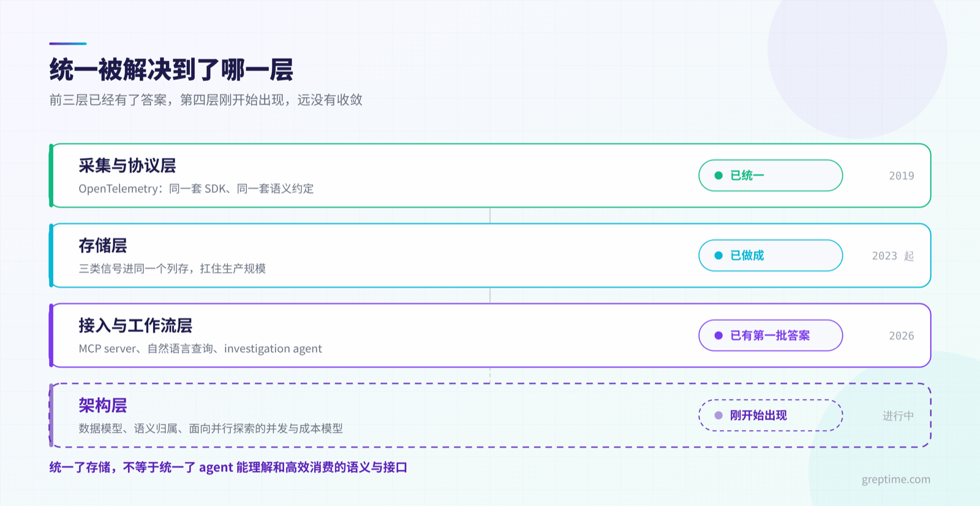Image resolution: width=980 pixels, height=506 pixels.
Task: Click the OpenTelemetry description line
Action: pyautogui.click(x=196, y=189)
